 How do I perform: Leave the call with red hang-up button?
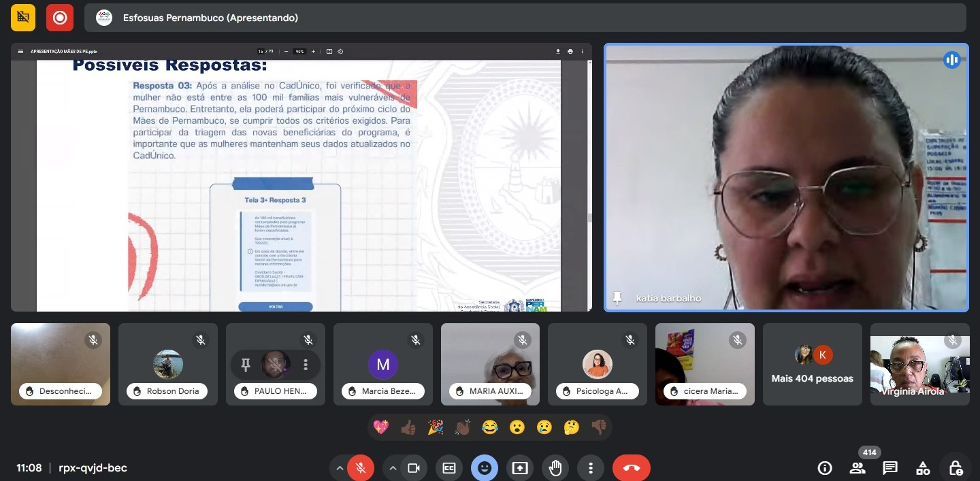click(x=631, y=468)
